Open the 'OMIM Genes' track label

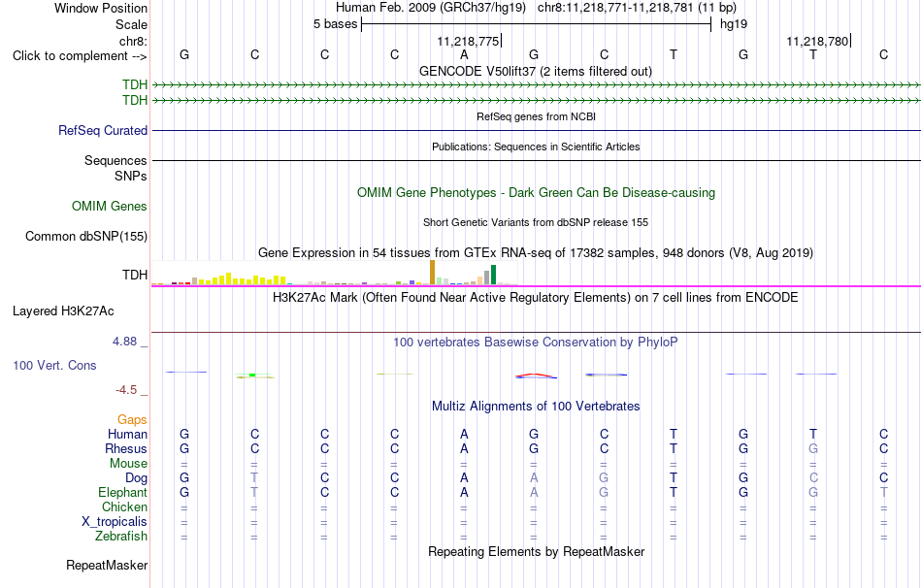pos(110,207)
